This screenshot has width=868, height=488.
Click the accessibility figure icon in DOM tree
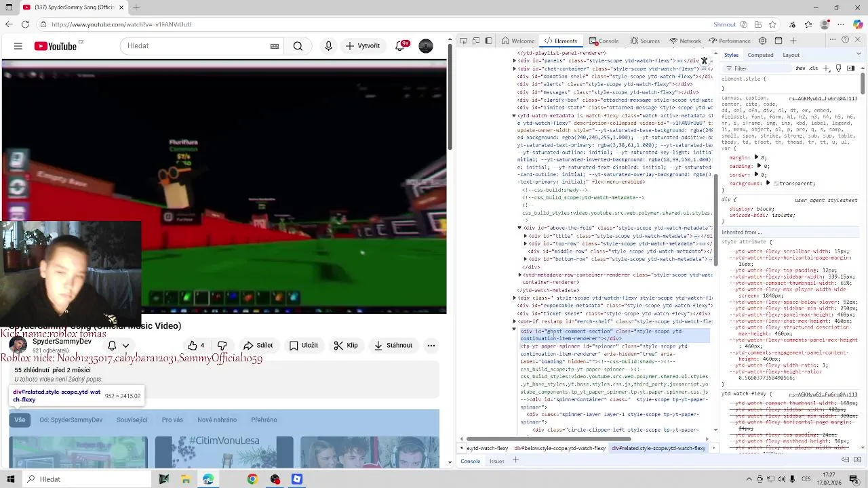(x=704, y=61)
